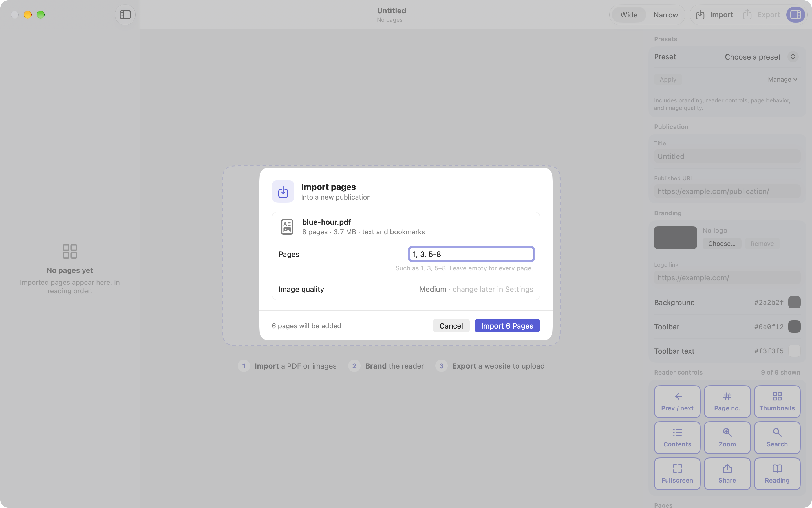The image size is (812, 508).
Task: Open the Background color swatch
Action: click(794, 302)
